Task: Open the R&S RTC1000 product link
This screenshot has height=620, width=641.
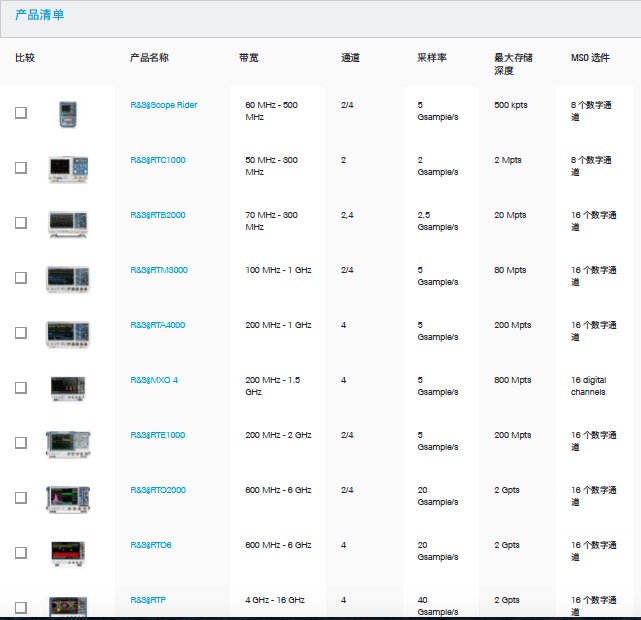Action: click(158, 160)
